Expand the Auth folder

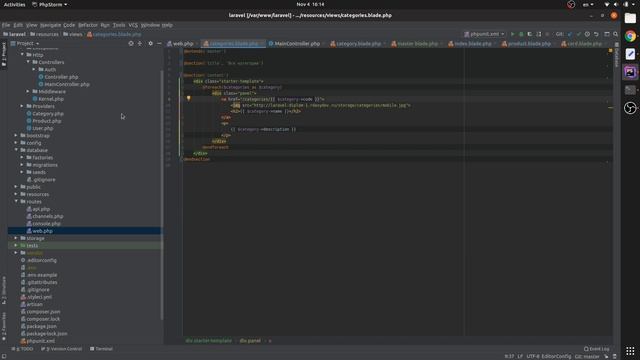34,69
